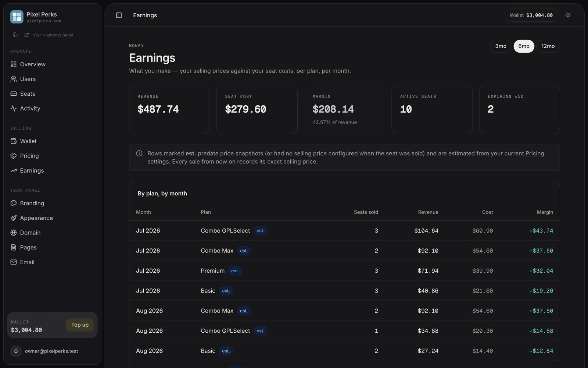Click the owner avatar circle
The width and height of the screenshot is (588, 368).
(16, 351)
